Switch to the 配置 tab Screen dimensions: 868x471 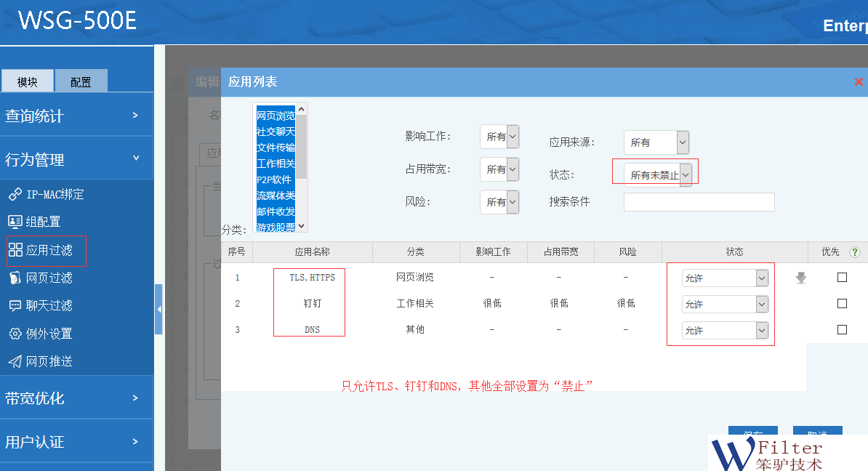(81, 81)
